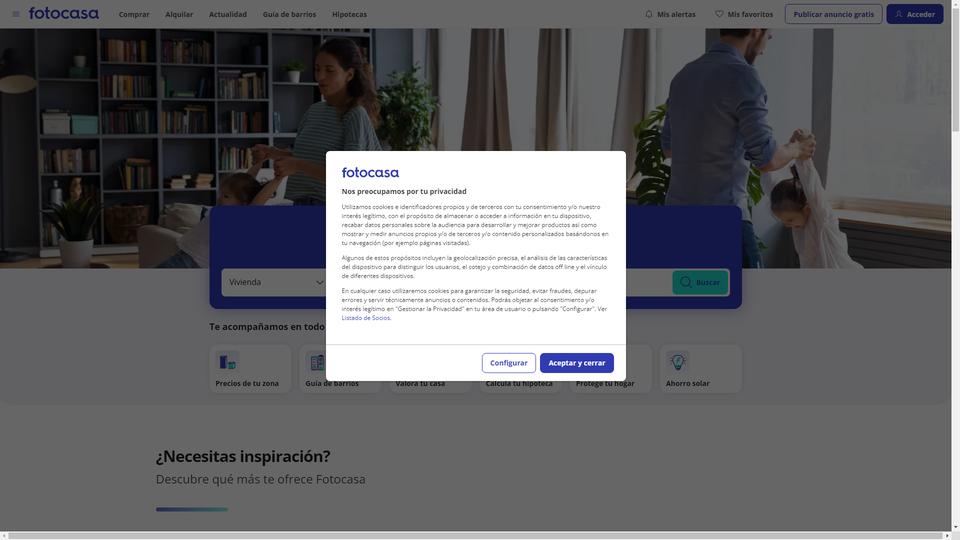Select Guía de barrios in navigation

point(290,14)
